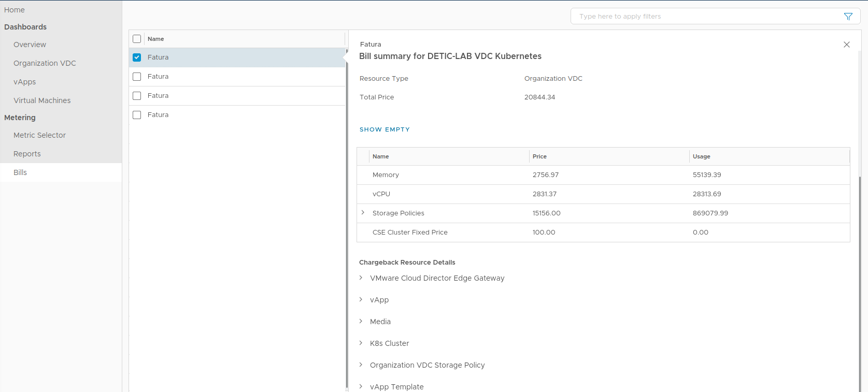
Task: Expand the vApp resource details
Action: 361,300
